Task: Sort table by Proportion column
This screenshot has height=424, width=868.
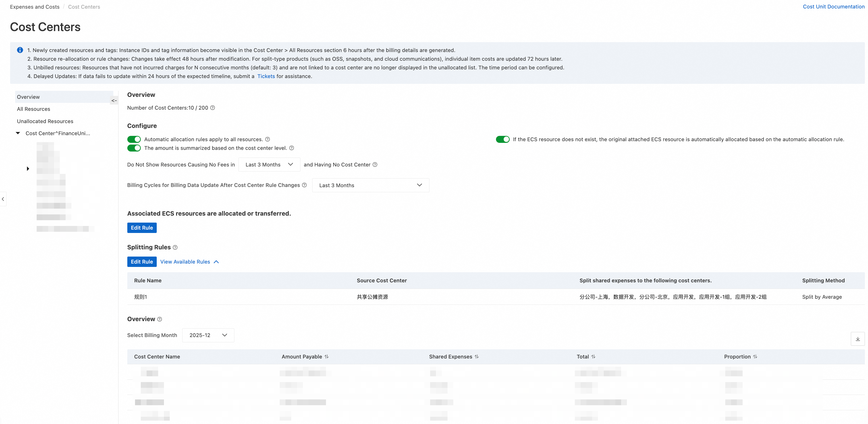Action: (755, 357)
